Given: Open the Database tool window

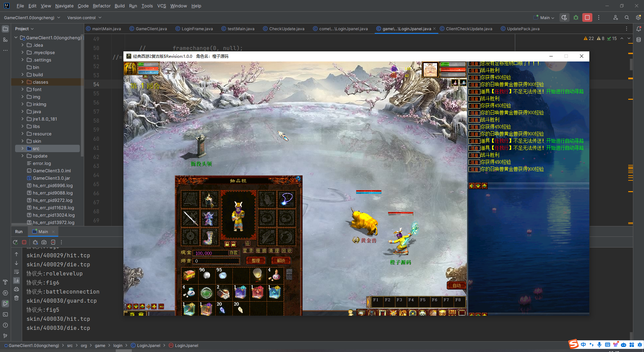Looking at the screenshot, I should point(639,40).
